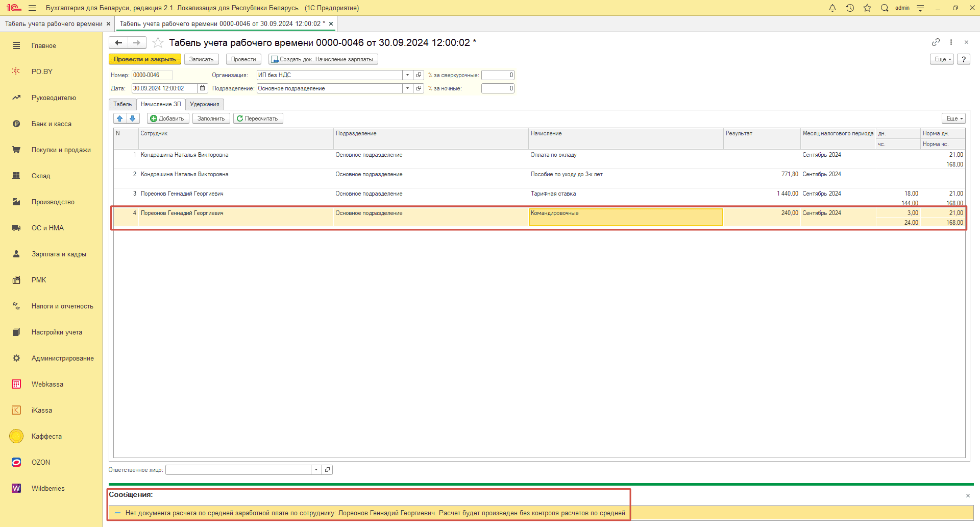This screenshot has width=980, height=527.
Task: Open the Еще menu in header
Action: tap(942, 59)
